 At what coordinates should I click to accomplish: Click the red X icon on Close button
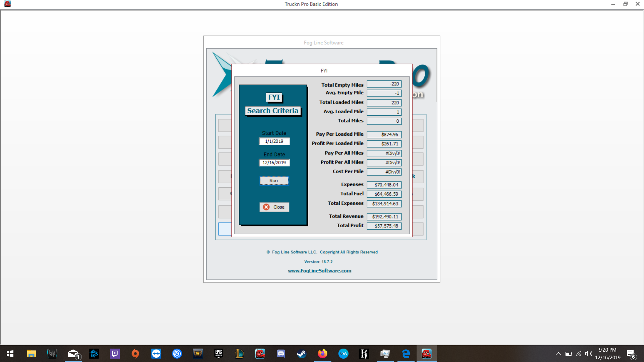[x=266, y=207]
